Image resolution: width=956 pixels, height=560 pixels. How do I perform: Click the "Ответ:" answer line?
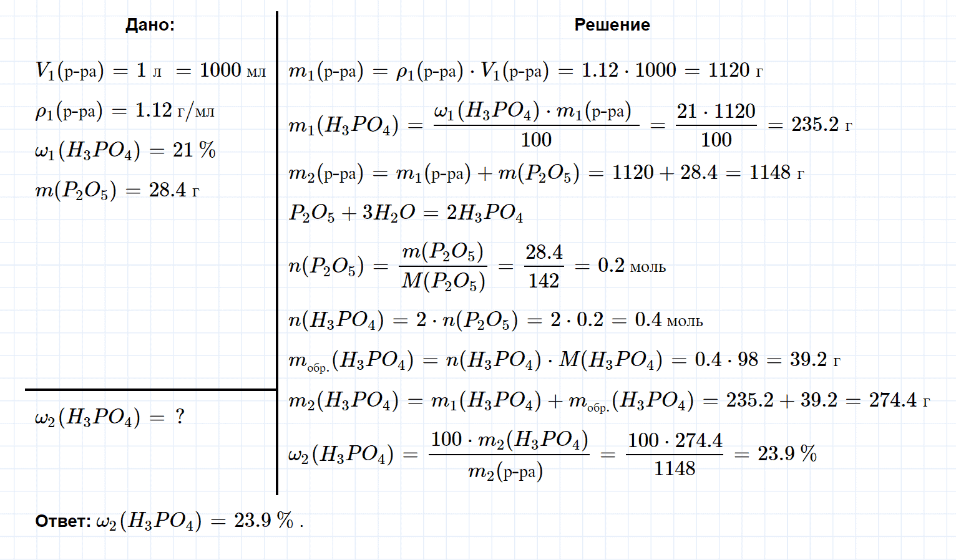(170, 521)
